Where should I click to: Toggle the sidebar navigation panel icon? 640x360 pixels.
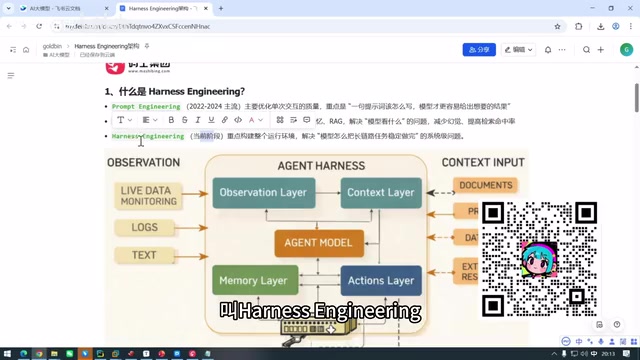coord(13,50)
